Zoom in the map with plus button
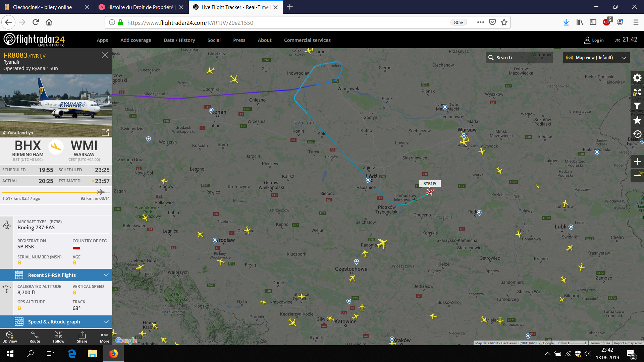 pos(637,162)
